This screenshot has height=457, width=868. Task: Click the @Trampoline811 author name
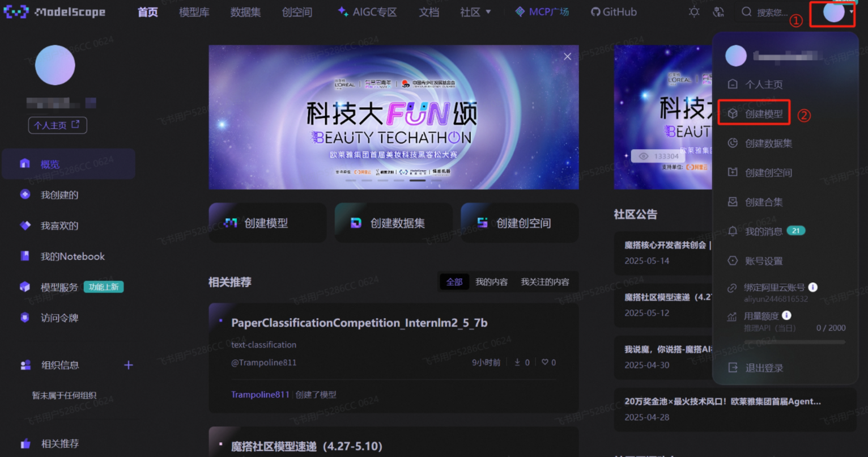point(264,362)
